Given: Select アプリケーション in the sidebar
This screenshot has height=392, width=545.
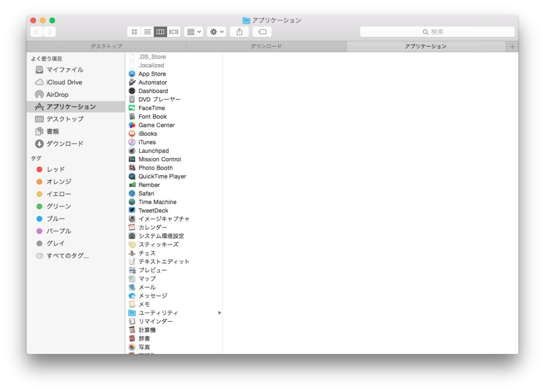Looking at the screenshot, I should pyautogui.click(x=76, y=106).
